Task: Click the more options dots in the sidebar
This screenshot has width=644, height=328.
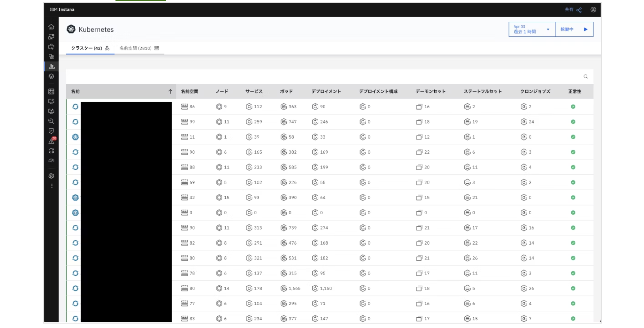Action: (51, 186)
